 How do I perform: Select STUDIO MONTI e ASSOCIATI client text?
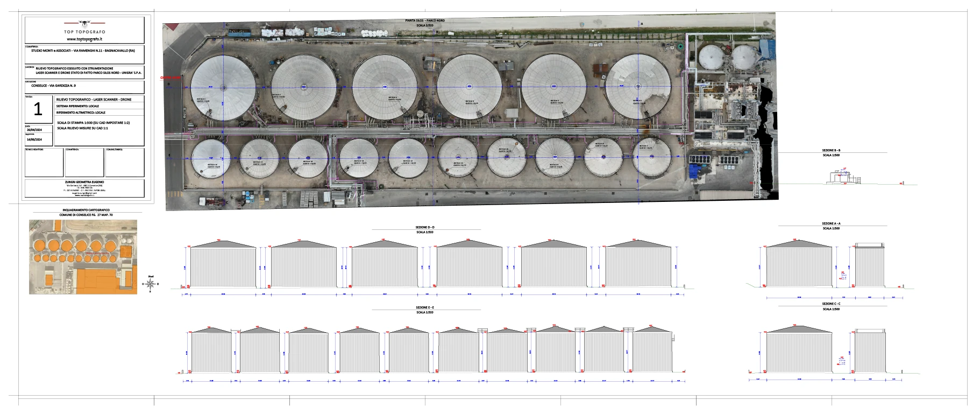tap(83, 50)
